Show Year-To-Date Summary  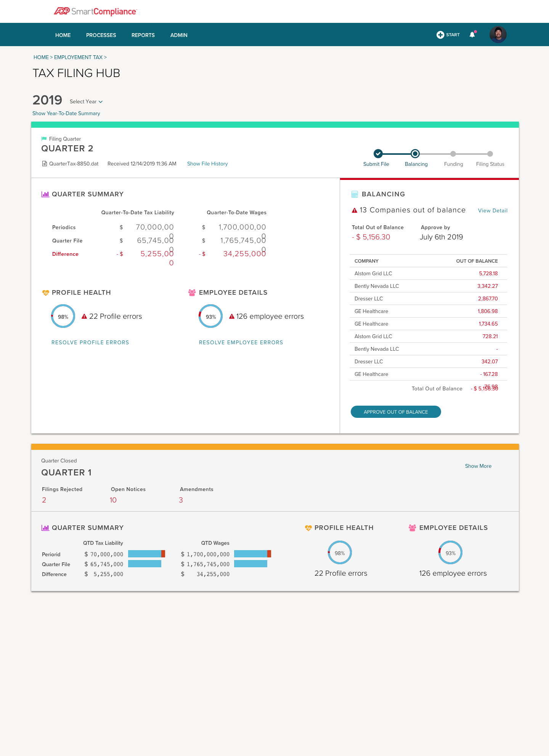(x=66, y=113)
